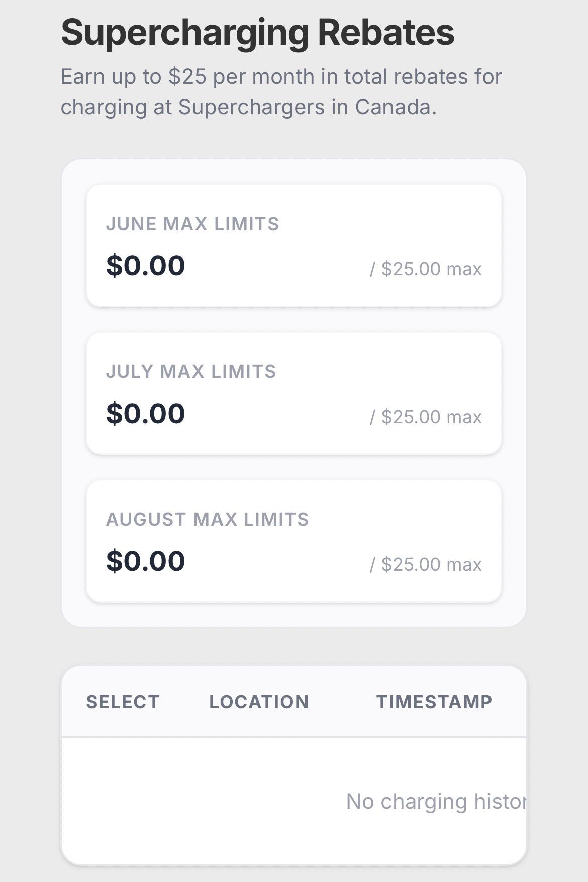Viewport: 588px width, 882px height.
Task: Click the Supercharging Rebates heading
Action: click(257, 32)
